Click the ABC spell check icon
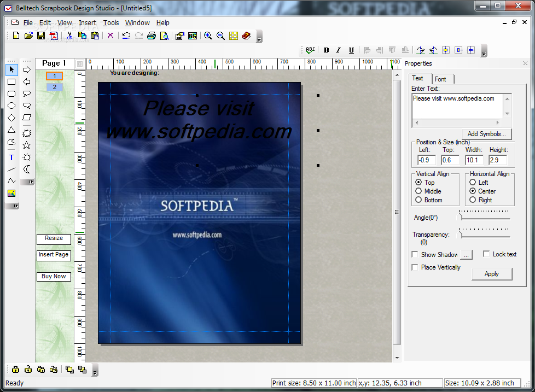 (310, 50)
